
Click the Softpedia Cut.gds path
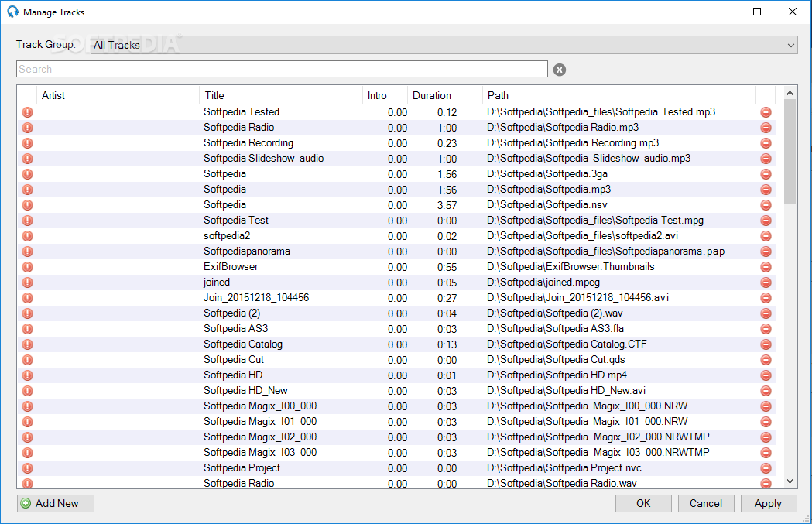coord(557,360)
